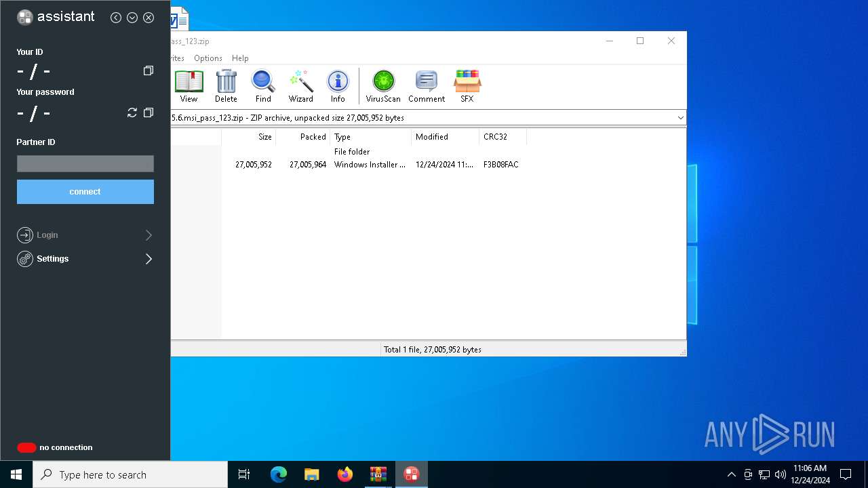
Task: Click the Settings gear icon in assistant
Action: (25, 259)
